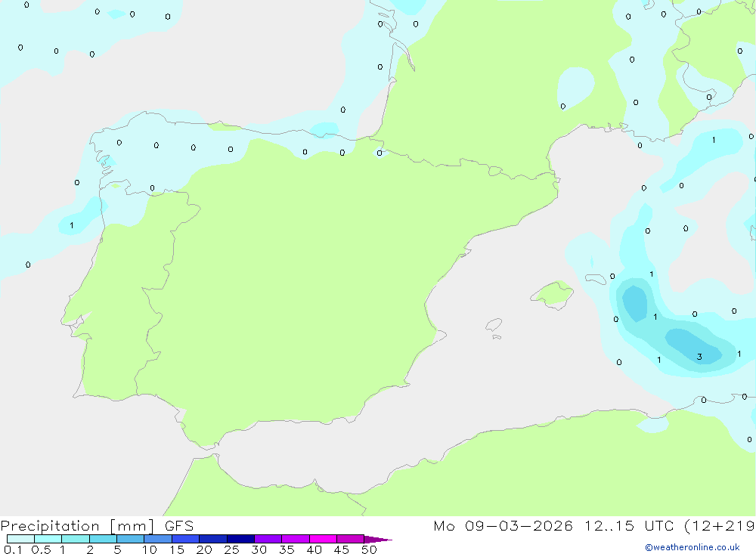Viewport: 756px width, 554px height.
Task: Select the 1–2 mm legend swatch
Action: (75, 539)
